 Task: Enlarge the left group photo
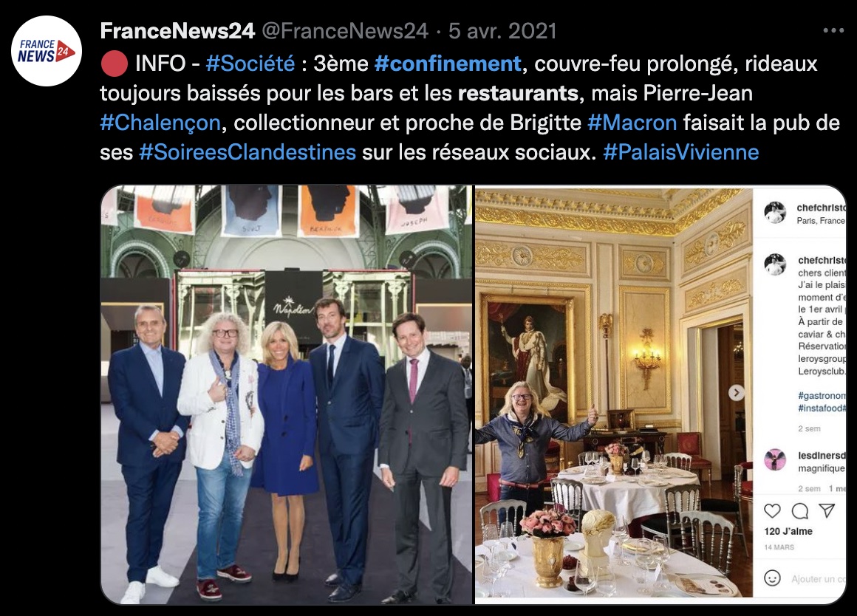pos(287,395)
